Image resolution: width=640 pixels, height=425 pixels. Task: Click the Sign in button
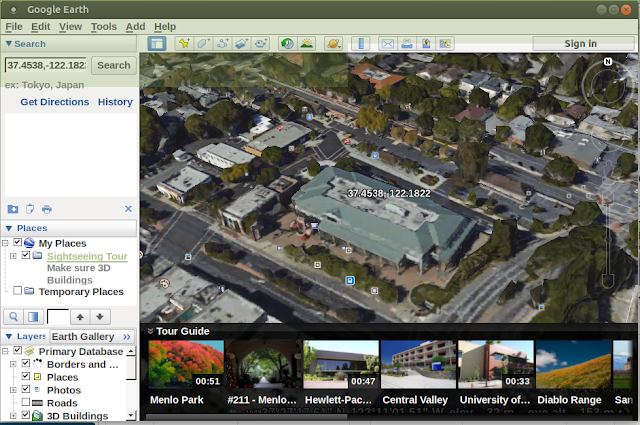pyautogui.click(x=581, y=44)
